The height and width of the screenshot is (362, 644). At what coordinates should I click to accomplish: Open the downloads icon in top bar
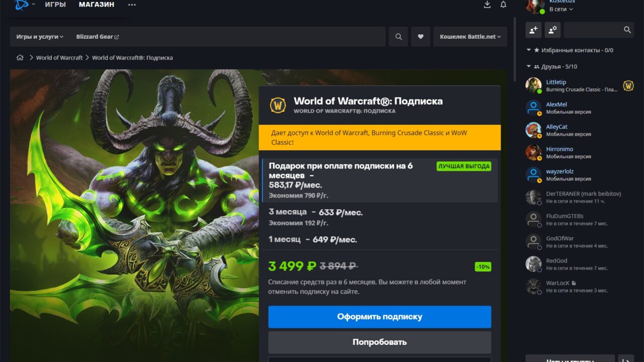click(487, 5)
